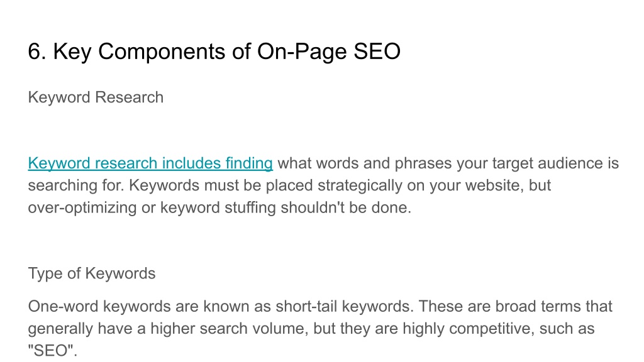Click the '6. Key Components of On-Page SEO' heading
Image resolution: width=644 pixels, height=362 pixels.
point(214,52)
